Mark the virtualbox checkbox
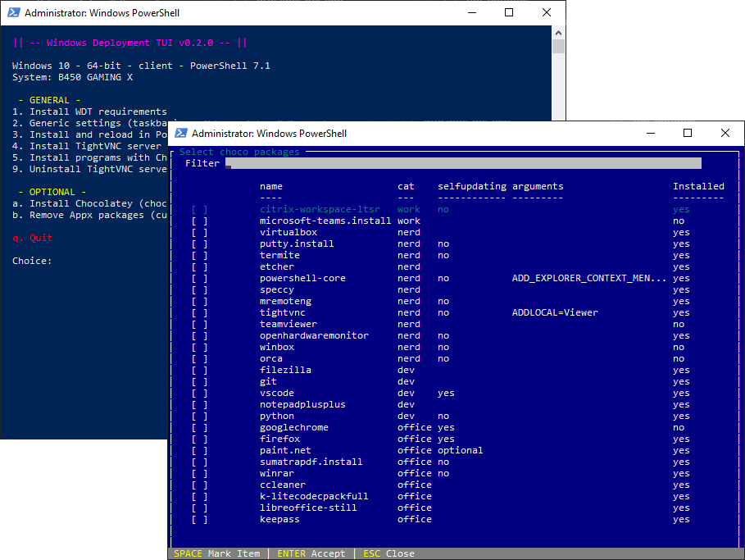Viewport: 745px width, 560px height. point(199,233)
